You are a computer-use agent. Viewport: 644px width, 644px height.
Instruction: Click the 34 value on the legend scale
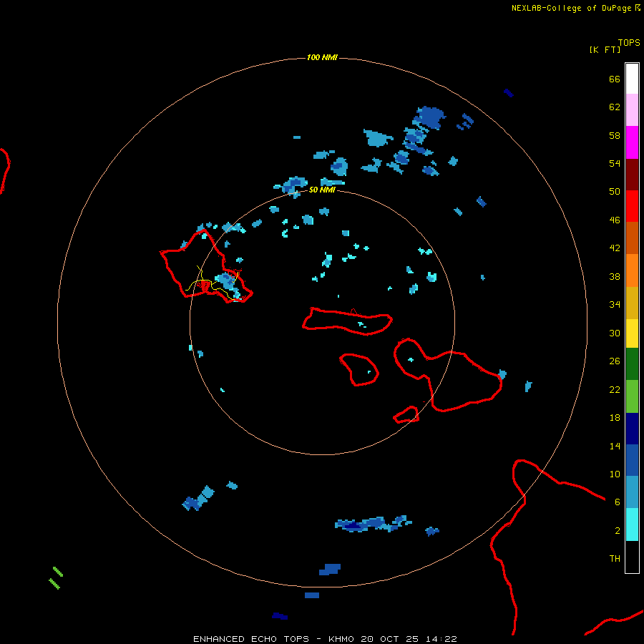615,304
